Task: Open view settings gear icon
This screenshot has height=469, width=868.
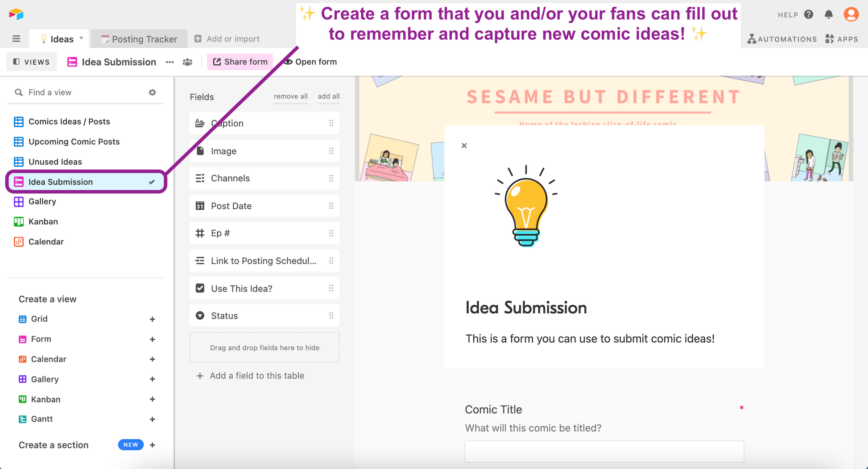Action: click(152, 92)
